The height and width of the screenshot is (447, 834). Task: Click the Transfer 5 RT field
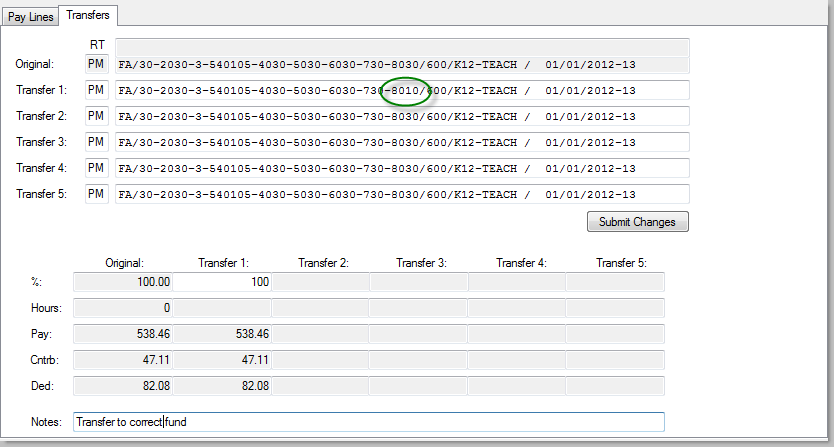[96, 194]
